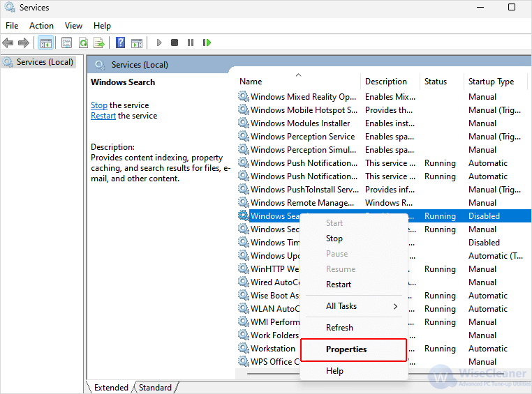The width and height of the screenshot is (532, 394).
Task: Click the Restart Service toolbar icon
Action: click(x=207, y=43)
